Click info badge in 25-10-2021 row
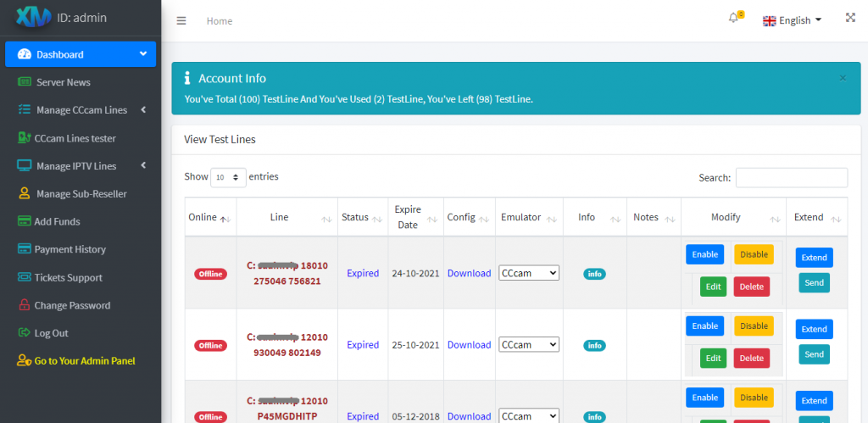Image resolution: width=868 pixels, height=423 pixels. [594, 345]
